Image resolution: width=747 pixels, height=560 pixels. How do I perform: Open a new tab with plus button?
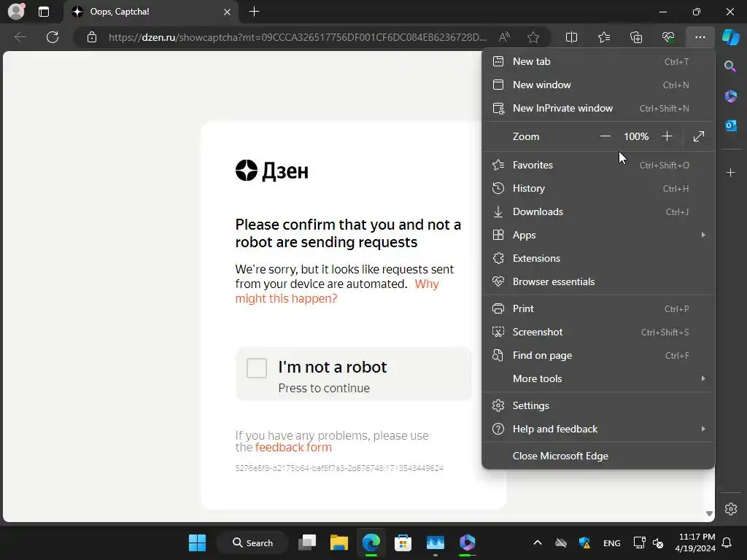pyautogui.click(x=255, y=12)
